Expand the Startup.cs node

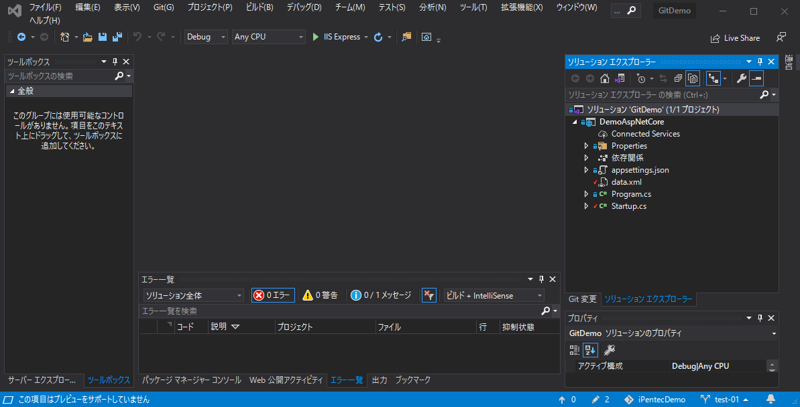click(586, 206)
